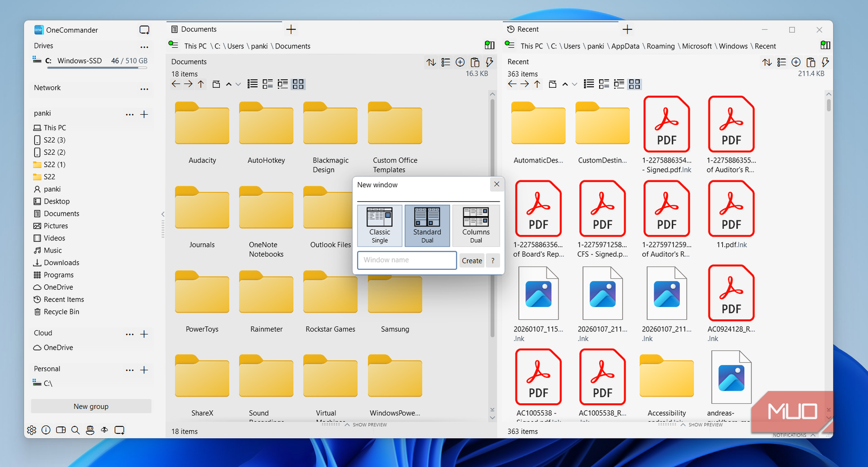
Task: Open quick actions lightning in Documents pane
Action: click(x=489, y=62)
